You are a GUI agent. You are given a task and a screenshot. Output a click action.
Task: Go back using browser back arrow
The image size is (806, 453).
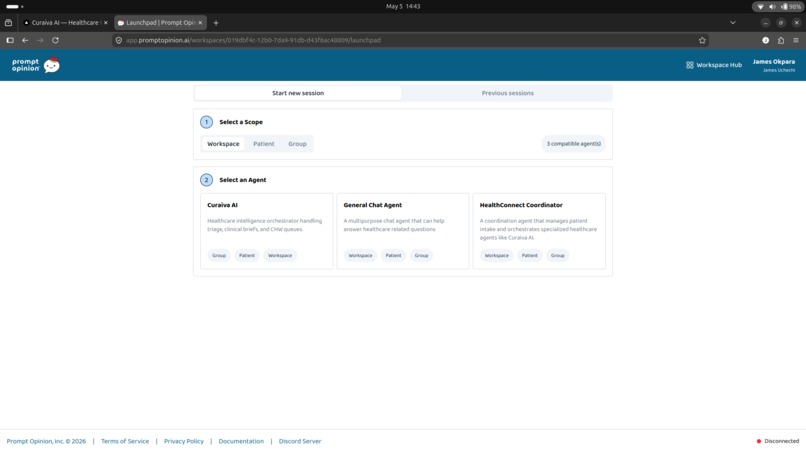click(25, 40)
